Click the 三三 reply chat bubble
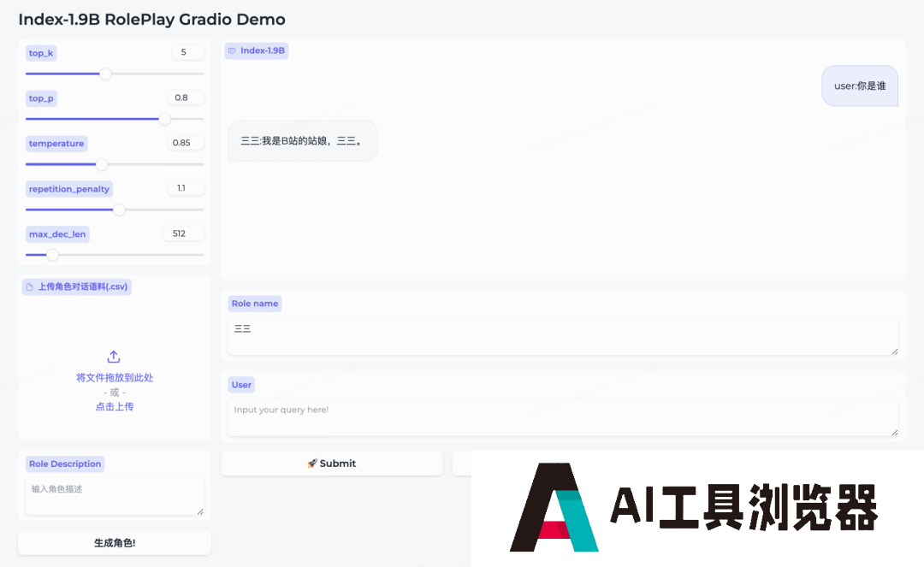 tap(302, 141)
